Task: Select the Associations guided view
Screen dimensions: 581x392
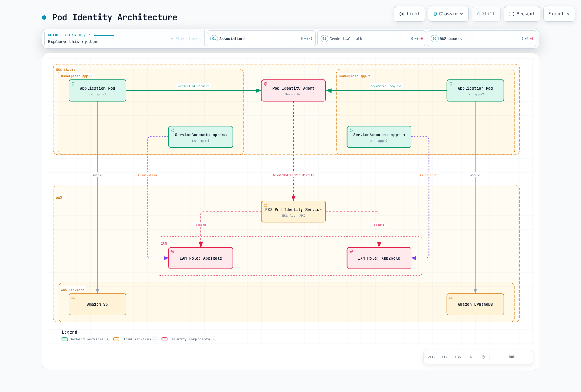Action: coord(261,38)
